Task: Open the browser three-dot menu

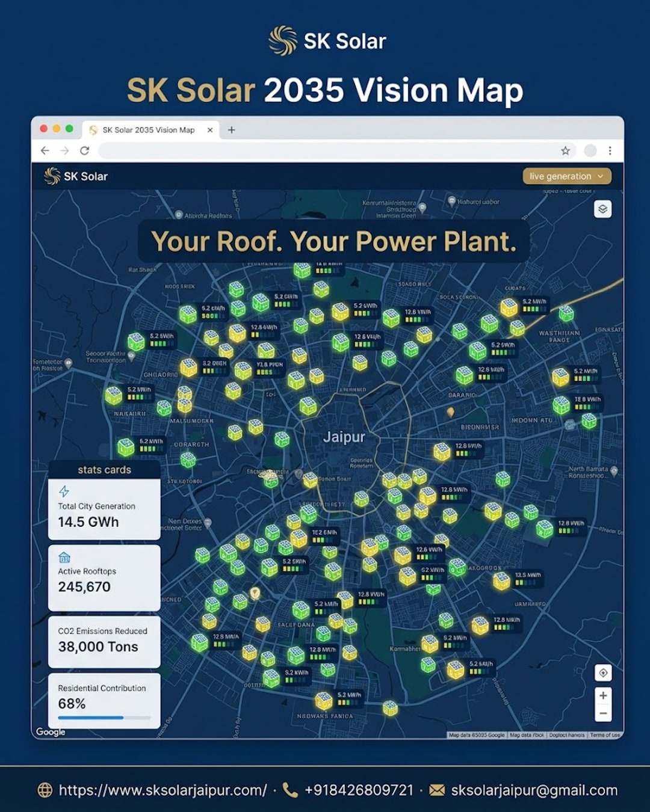Action: 610,150
